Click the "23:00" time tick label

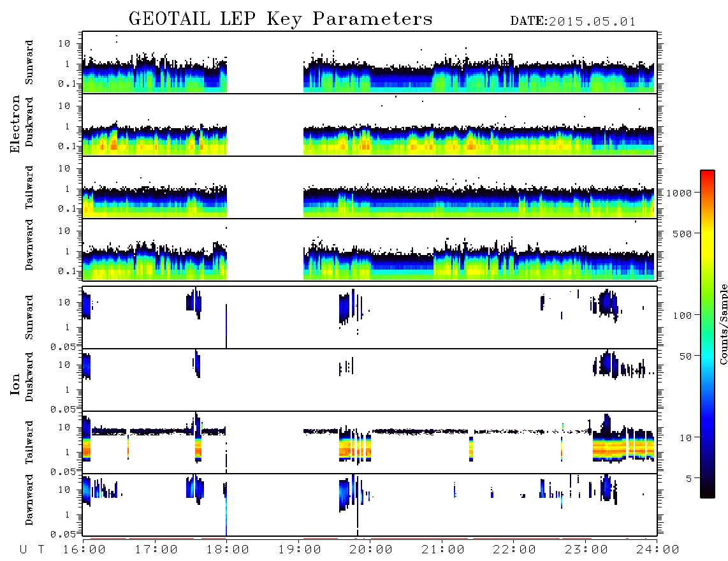coord(586,550)
